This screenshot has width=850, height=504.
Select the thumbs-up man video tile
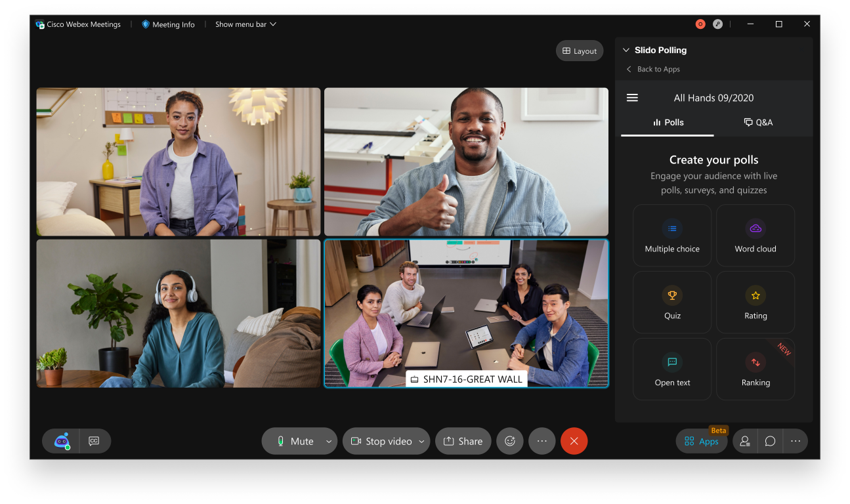(466, 162)
